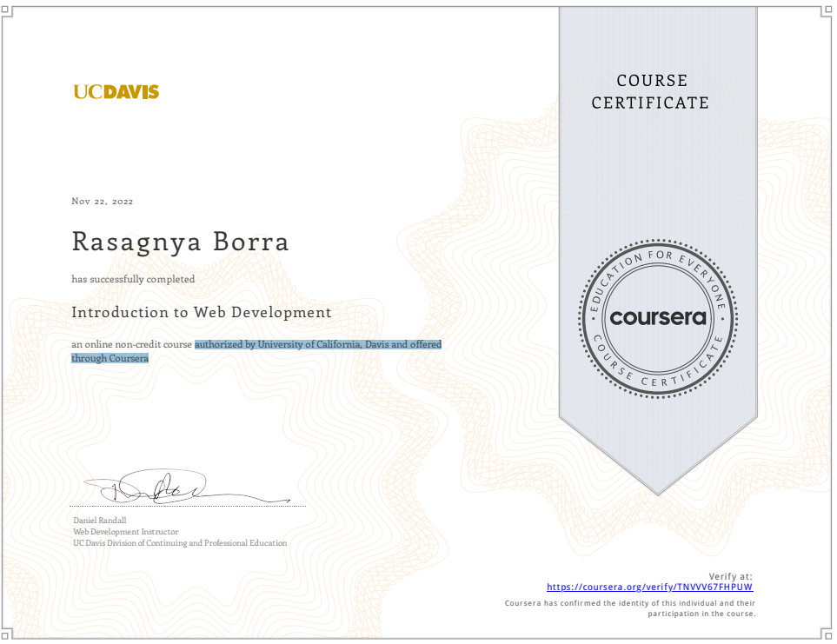Click the highlighted 'through Coursera' text
This screenshot has width=837, height=644.
pyautogui.click(x=110, y=359)
